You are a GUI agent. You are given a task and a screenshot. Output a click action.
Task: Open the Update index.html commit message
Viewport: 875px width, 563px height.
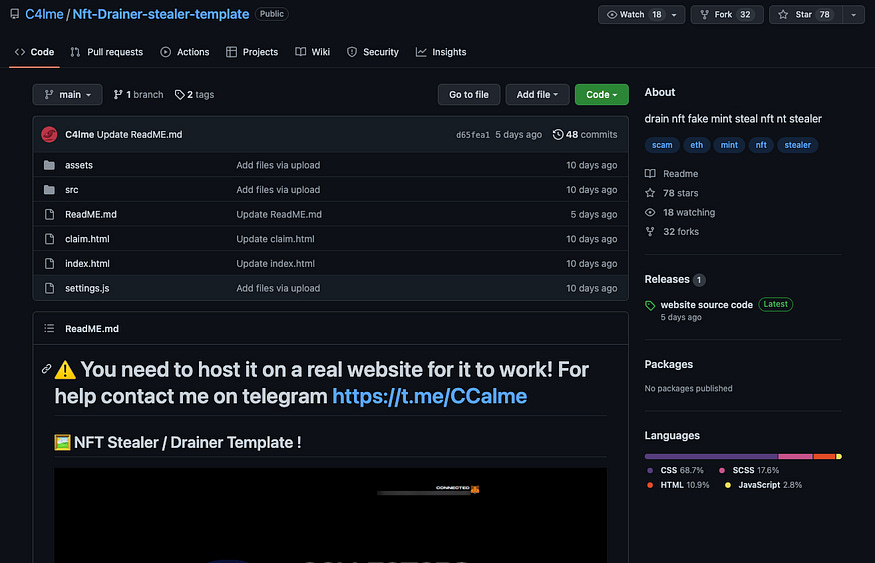275,263
